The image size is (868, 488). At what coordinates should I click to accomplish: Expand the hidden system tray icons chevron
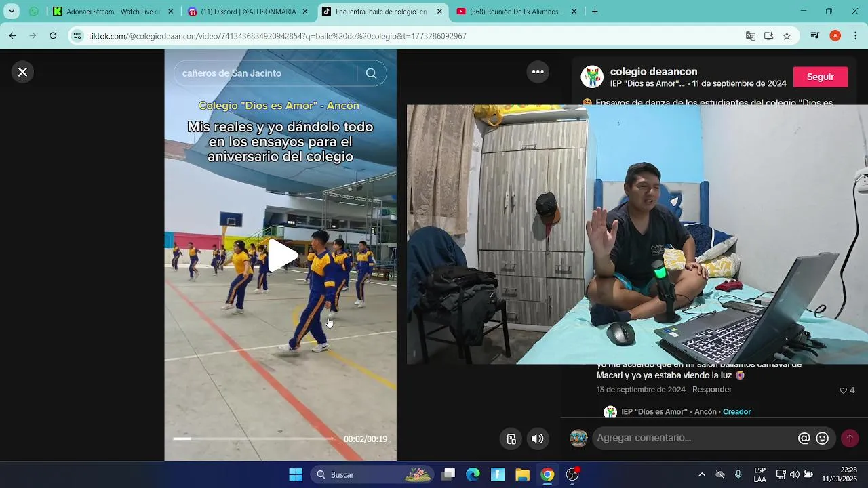point(702,474)
